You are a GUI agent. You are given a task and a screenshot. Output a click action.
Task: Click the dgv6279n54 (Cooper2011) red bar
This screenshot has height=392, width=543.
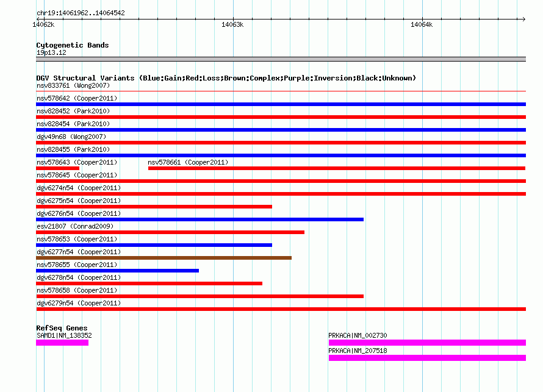coord(281,309)
